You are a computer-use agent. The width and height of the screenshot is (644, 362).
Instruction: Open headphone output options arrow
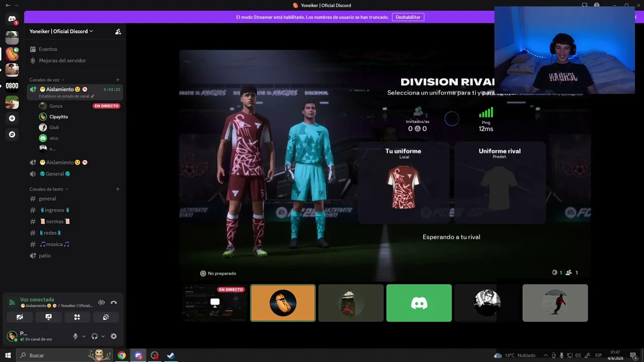point(103,336)
